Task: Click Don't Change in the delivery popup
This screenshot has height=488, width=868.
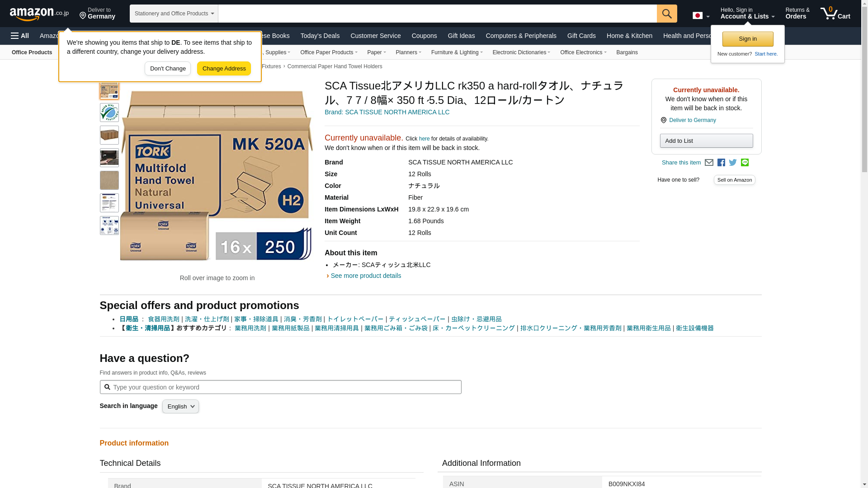Action: tap(168, 69)
